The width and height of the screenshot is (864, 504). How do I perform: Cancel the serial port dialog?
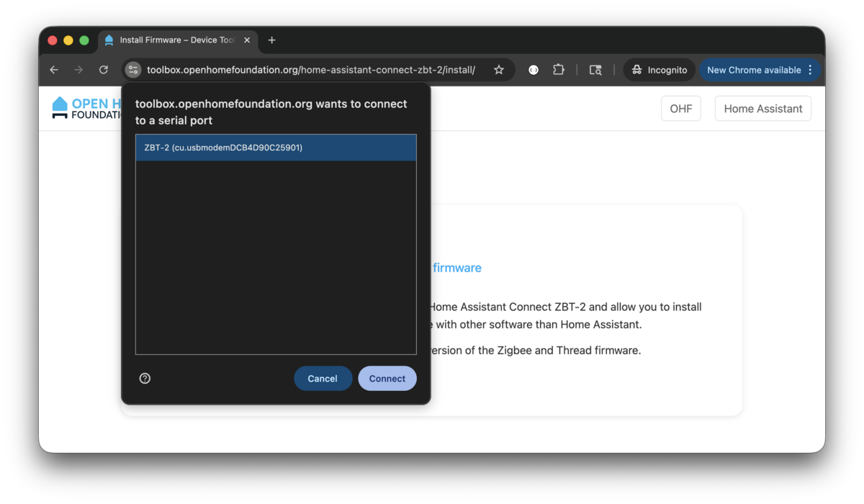point(323,379)
